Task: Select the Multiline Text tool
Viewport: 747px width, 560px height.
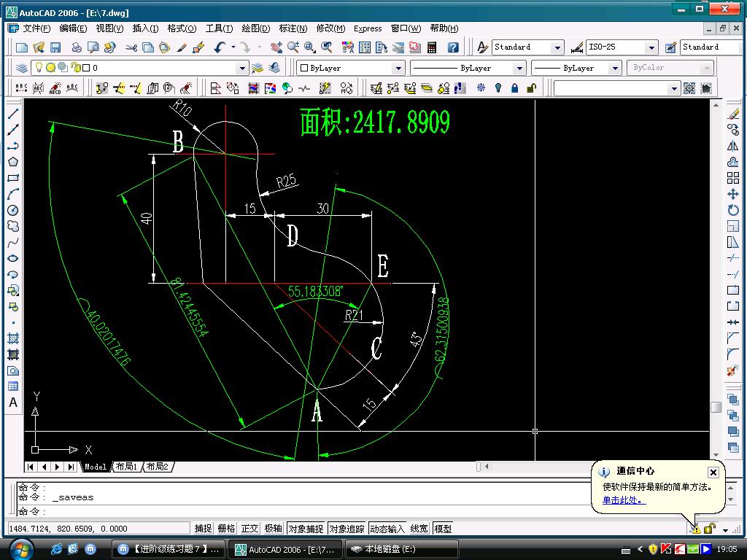Action: [13, 402]
